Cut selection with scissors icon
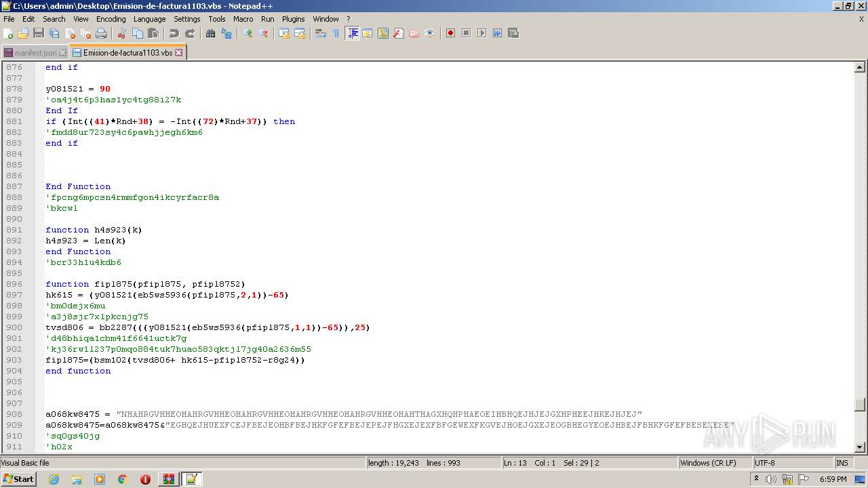This screenshot has width=868, height=488. (122, 33)
